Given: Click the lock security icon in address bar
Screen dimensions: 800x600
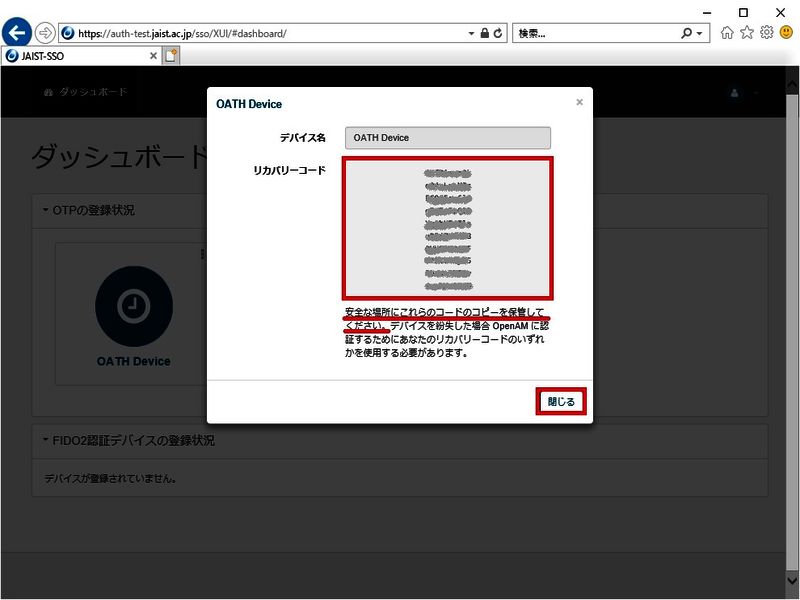Looking at the screenshot, I should tap(485, 34).
